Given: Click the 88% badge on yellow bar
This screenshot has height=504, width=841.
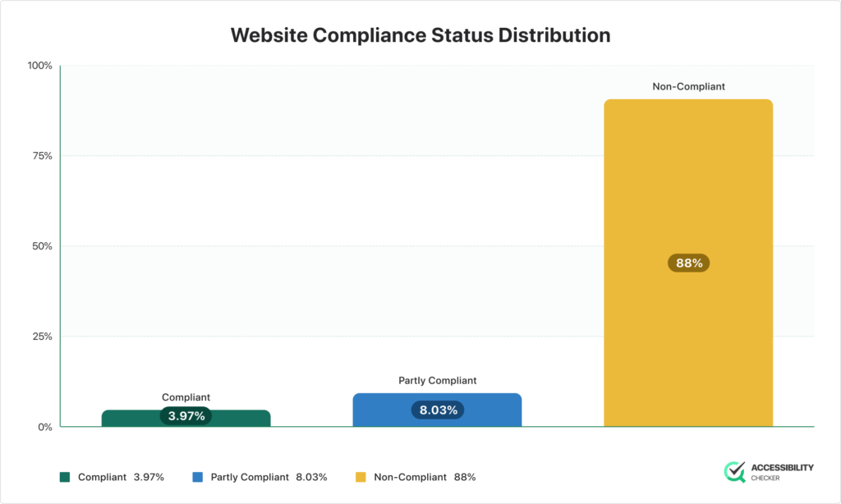Looking at the screenshot, I should 688,263.
